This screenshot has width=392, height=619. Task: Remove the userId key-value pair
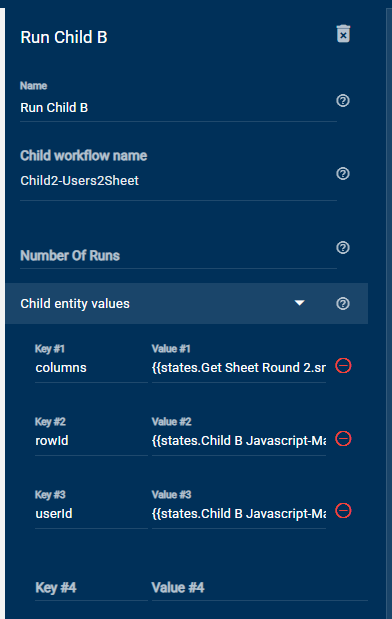[x=343, y=511]
